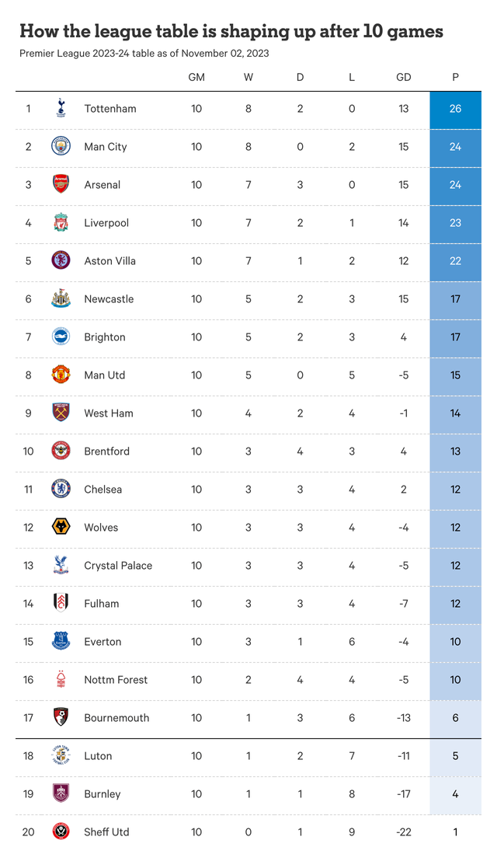Click the Man City club badge

[61, 146]
